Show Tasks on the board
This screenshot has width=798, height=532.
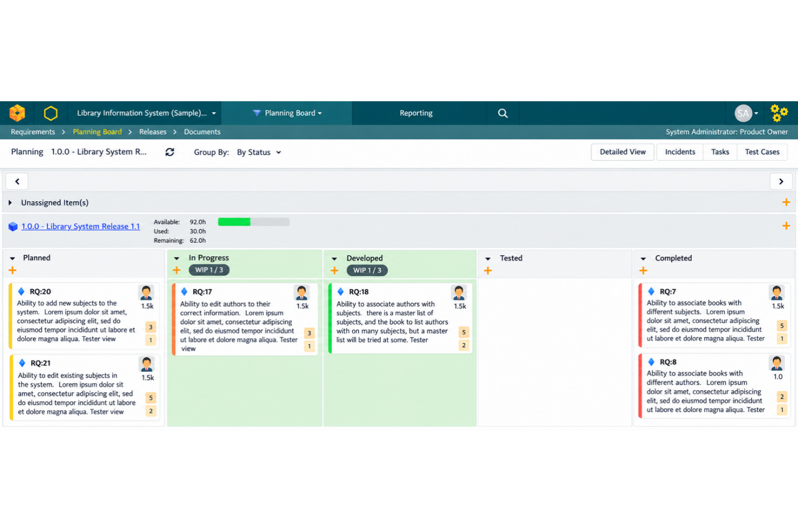point(720,152)
